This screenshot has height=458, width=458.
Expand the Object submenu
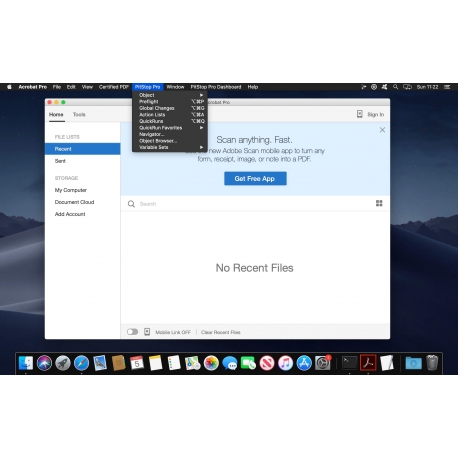pos(170,95)
